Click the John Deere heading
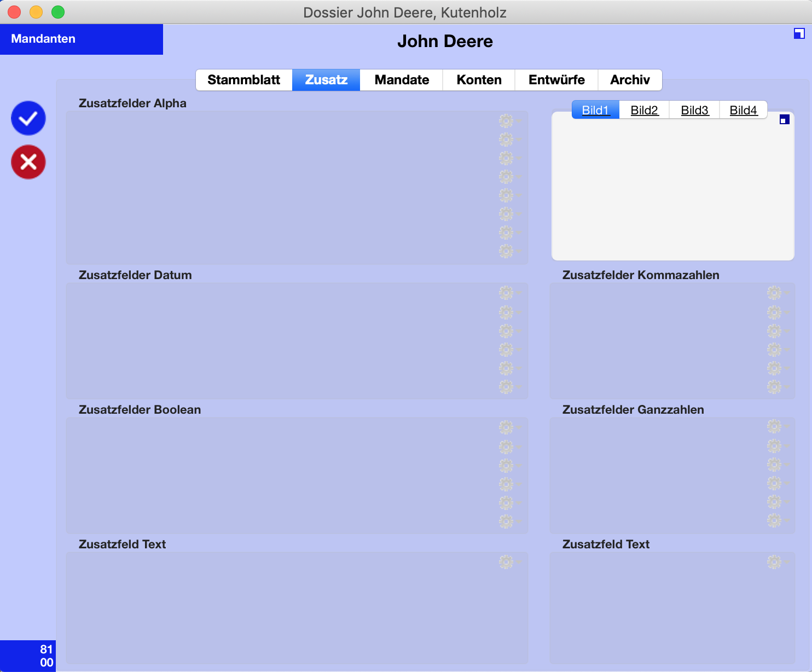This screenshot has height=672, width=812. pyautogui.click(x=445, y=41)
